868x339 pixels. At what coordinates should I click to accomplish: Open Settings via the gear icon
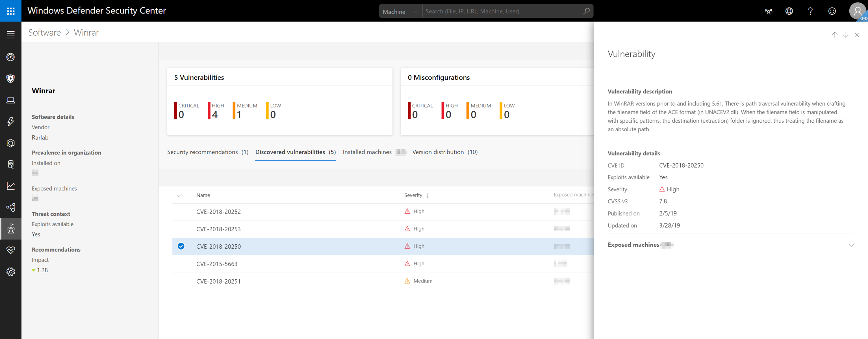[11, 271]
